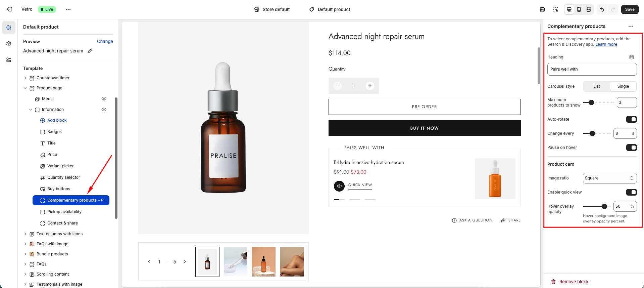
Task: Expand the Countdown timer section
Action: click(x=25, y=78)
